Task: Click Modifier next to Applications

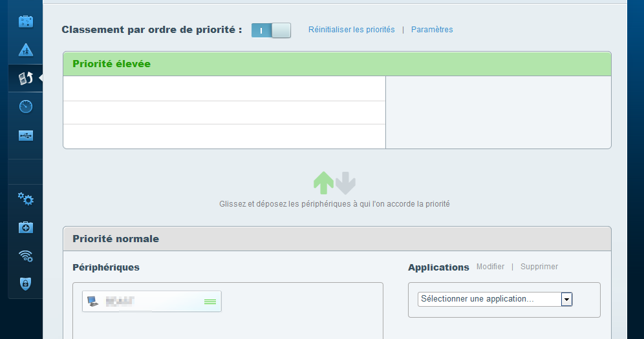Action: click(x=490, y=267)
